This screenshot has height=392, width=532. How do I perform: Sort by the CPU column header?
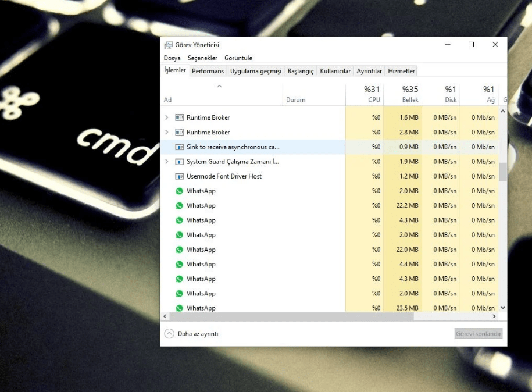[365, 94]
